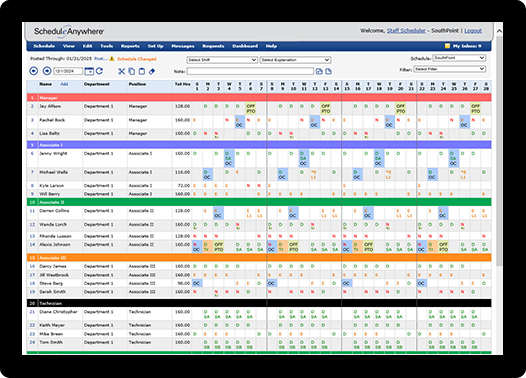
Task: Open the Set Up menu
Action: [155, 46]
